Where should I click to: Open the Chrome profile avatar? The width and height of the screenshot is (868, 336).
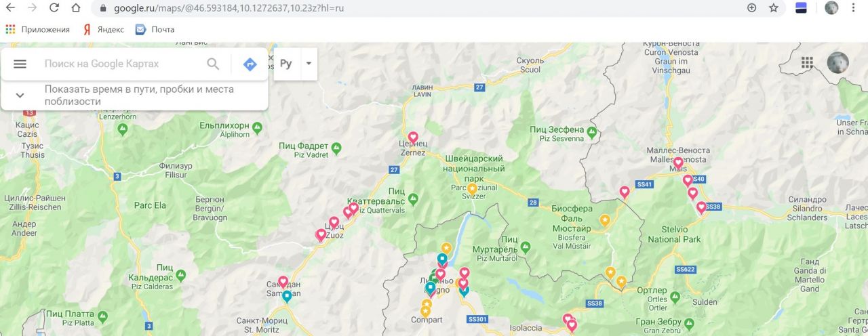[831, 8]
